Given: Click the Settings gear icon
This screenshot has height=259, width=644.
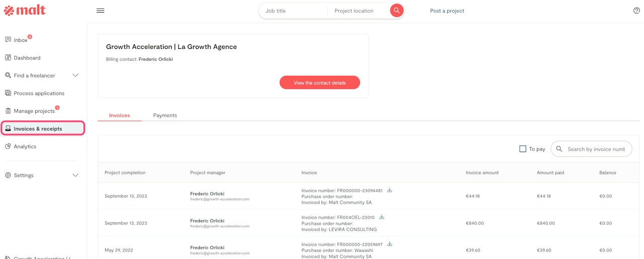Looking at the screenshot, I should point(8,175).
